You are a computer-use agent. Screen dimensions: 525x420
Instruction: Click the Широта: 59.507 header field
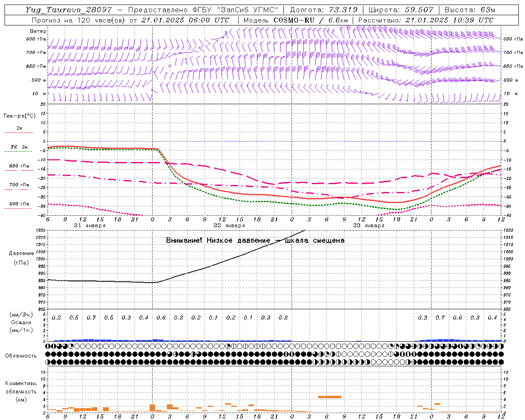click(x=401, y=10)
